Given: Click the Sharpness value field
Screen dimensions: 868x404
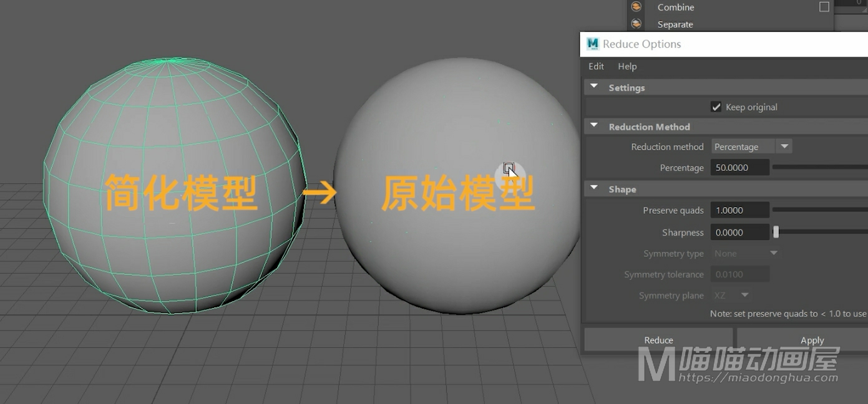Looking at the screenshot, I should coord(740,232).
